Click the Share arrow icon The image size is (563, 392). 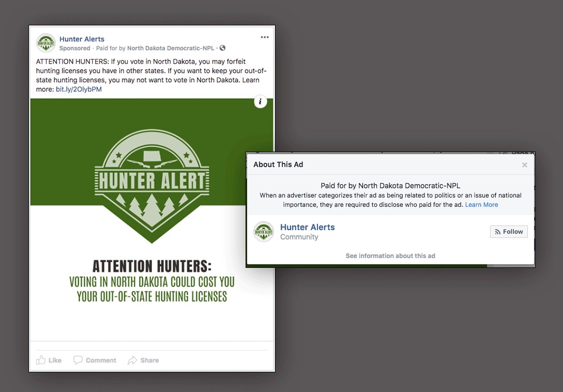click(x=132, y=360)
